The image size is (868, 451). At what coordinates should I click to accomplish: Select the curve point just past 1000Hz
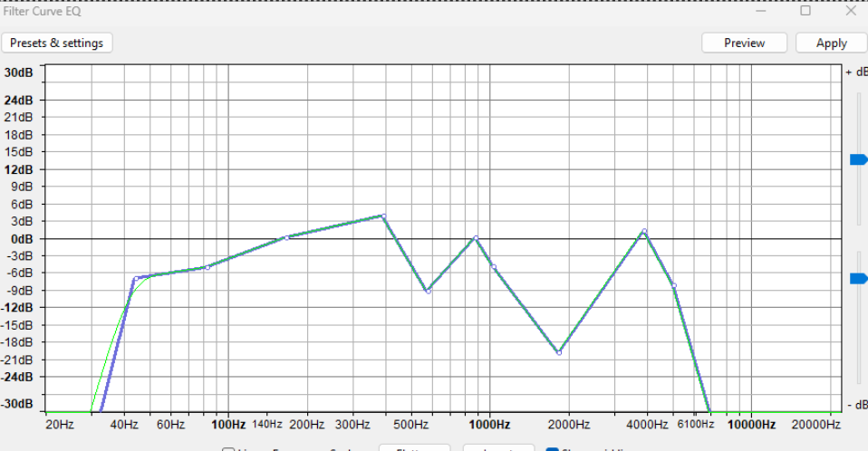pos(494,267)
